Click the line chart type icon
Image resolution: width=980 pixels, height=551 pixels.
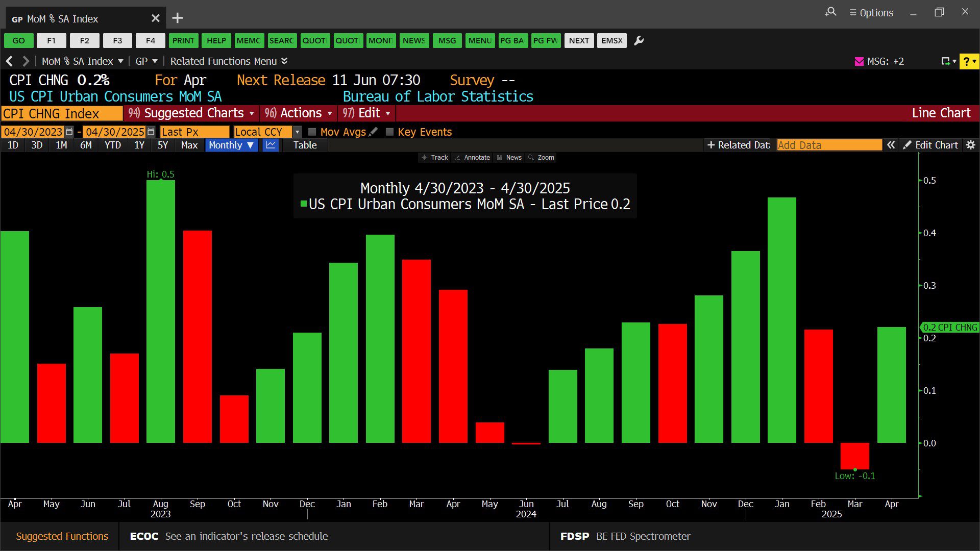pos(271,145)
